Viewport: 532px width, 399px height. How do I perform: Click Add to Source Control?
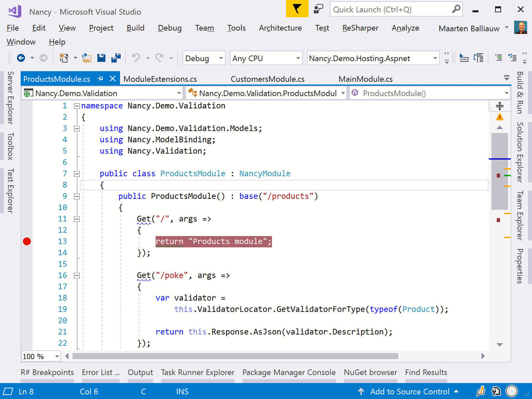pyautogui.click(x=410, y=392)
